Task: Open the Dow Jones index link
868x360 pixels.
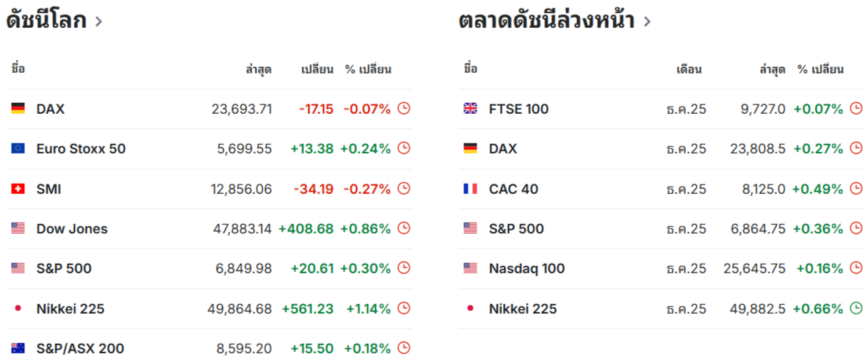Action: point(72,228)
